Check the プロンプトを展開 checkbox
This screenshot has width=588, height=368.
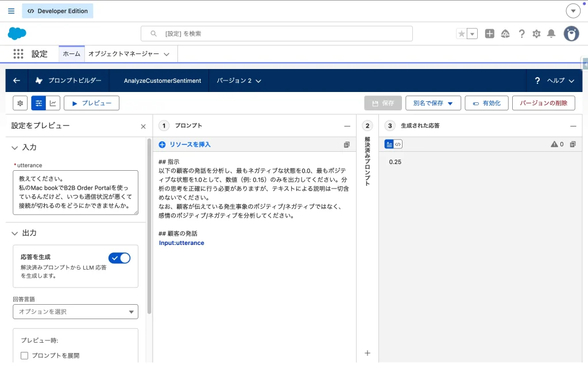(x=25, y=355)
